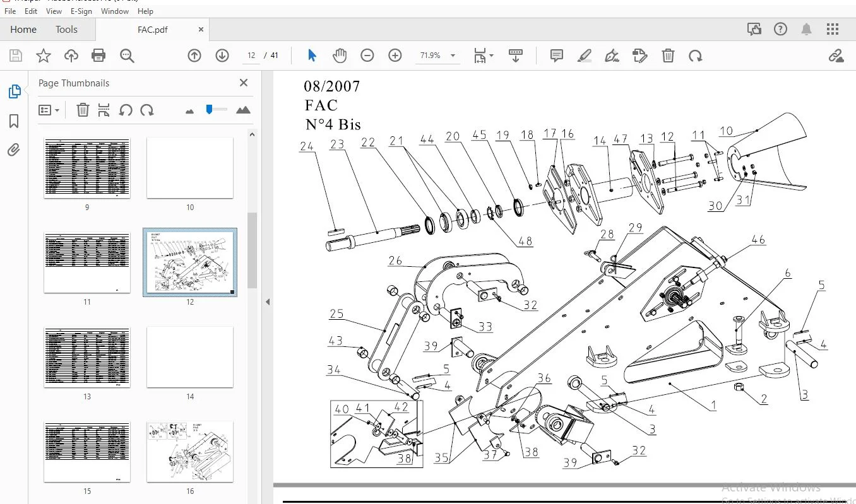The width and height of the screenshot is (856, 504).
Task: Go to the previous page arrow
Action: click(194, 56)
